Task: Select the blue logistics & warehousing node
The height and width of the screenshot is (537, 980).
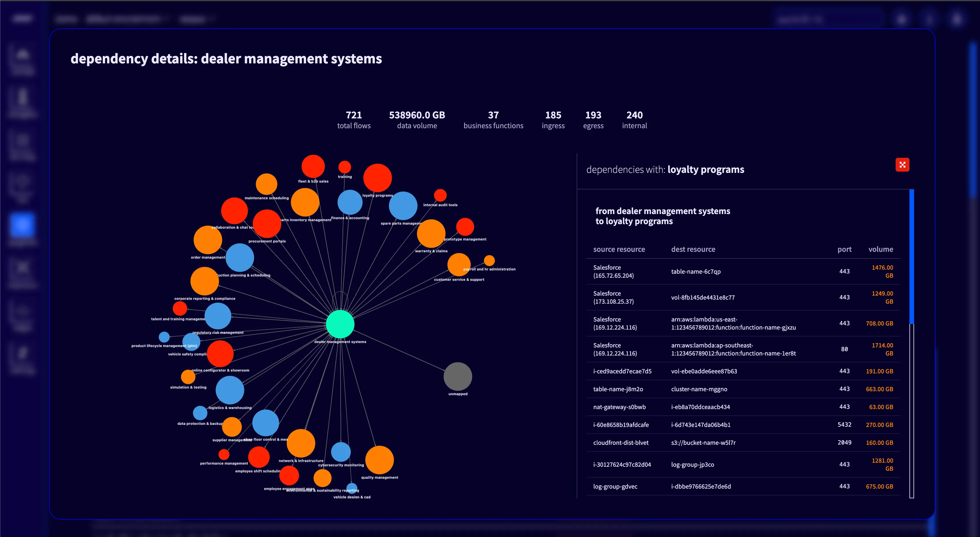Action: [229, 390]
